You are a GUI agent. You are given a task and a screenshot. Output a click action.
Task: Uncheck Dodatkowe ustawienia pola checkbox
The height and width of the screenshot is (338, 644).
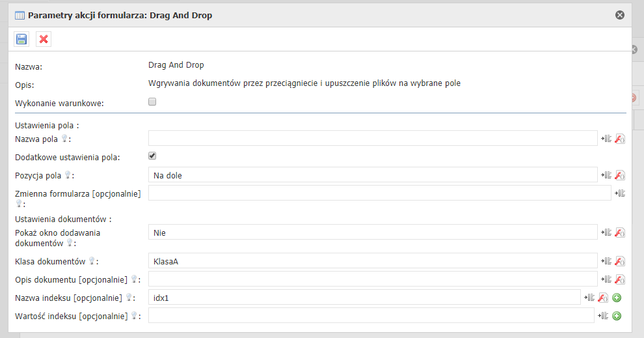[152, 156]
